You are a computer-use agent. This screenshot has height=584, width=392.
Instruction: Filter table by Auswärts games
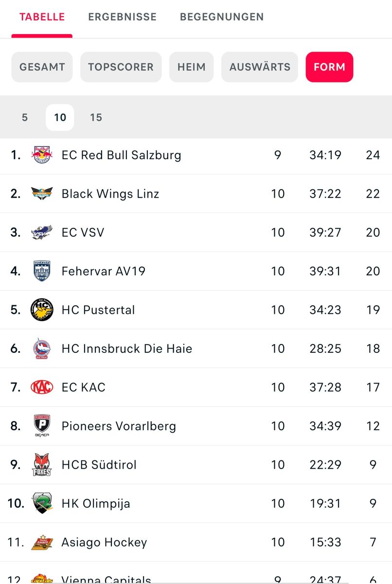pos(260,67)
